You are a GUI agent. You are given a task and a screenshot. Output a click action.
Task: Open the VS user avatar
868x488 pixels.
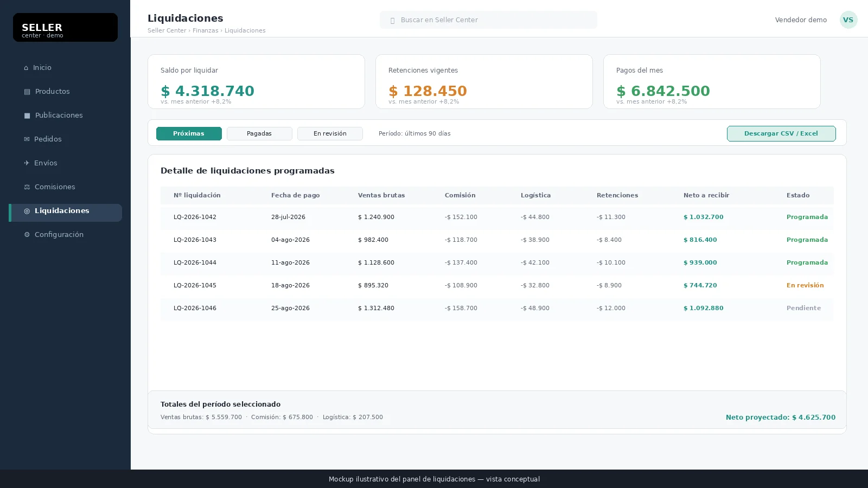tap(848, 20)
